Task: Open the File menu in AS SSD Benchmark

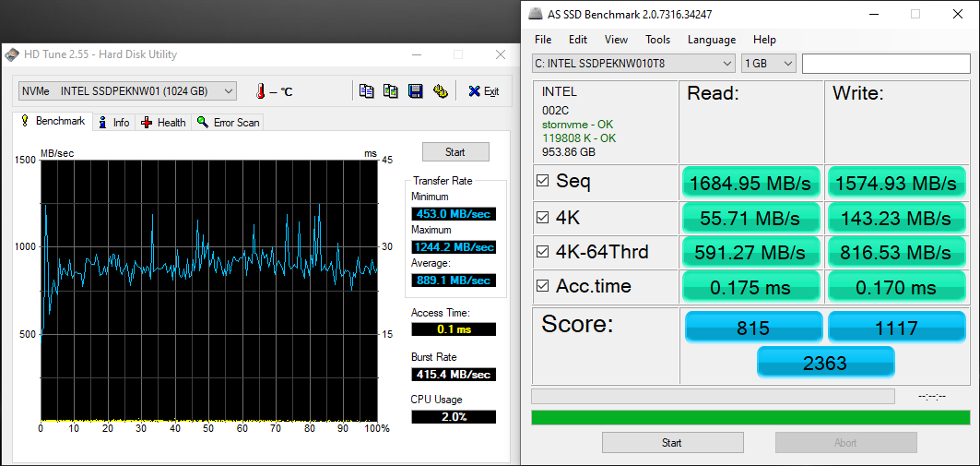Action: (543, 40)
